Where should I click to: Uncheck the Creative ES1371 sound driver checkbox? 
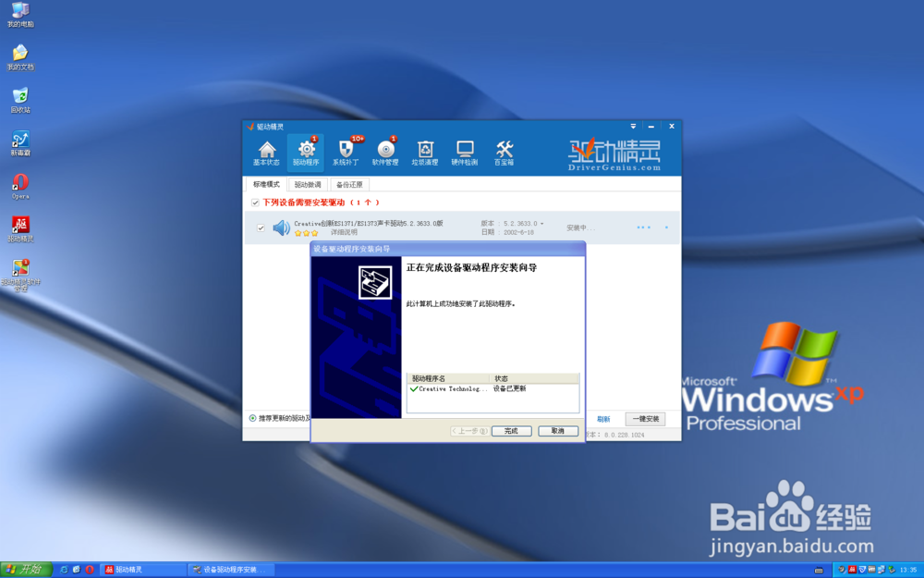(261, 228)
